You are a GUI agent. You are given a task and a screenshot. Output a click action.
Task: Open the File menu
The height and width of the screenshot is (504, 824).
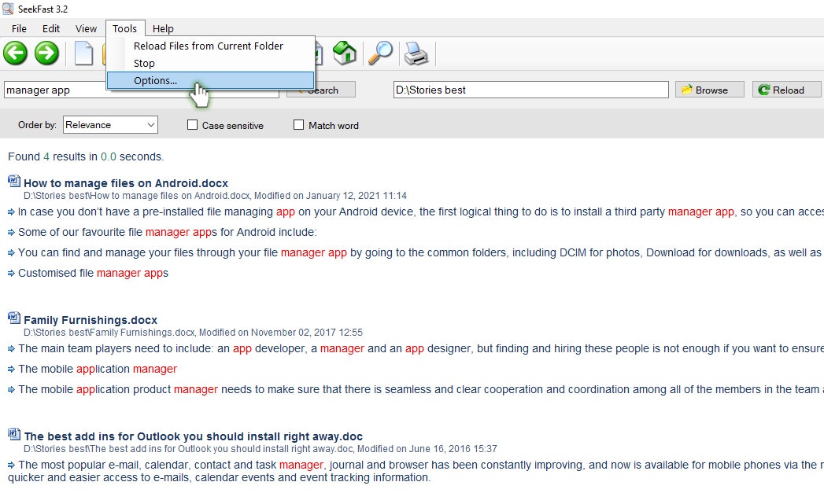(19, 29)
